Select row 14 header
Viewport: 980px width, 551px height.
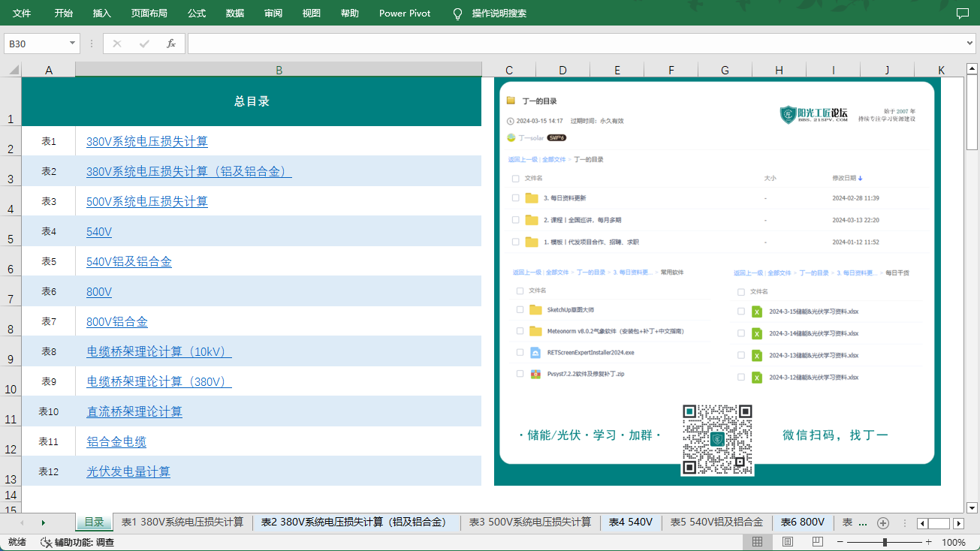pos(11,495)
